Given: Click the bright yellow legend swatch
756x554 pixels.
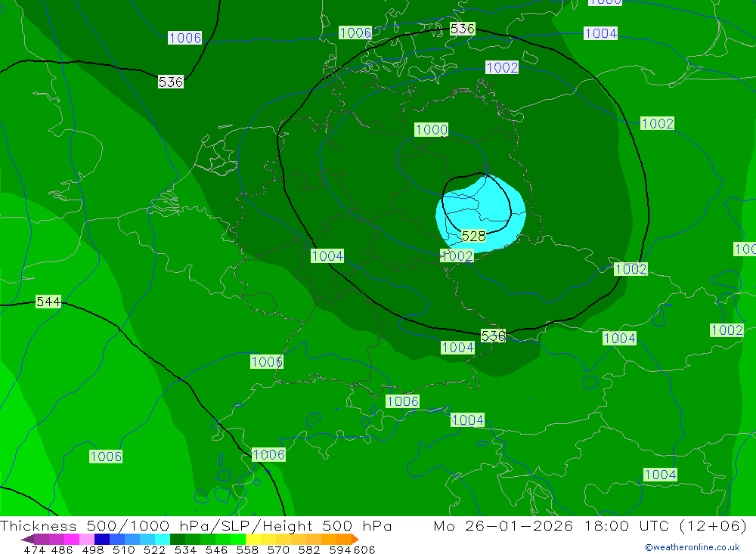Looking at the screenshot, I should (x=253, y=539).
